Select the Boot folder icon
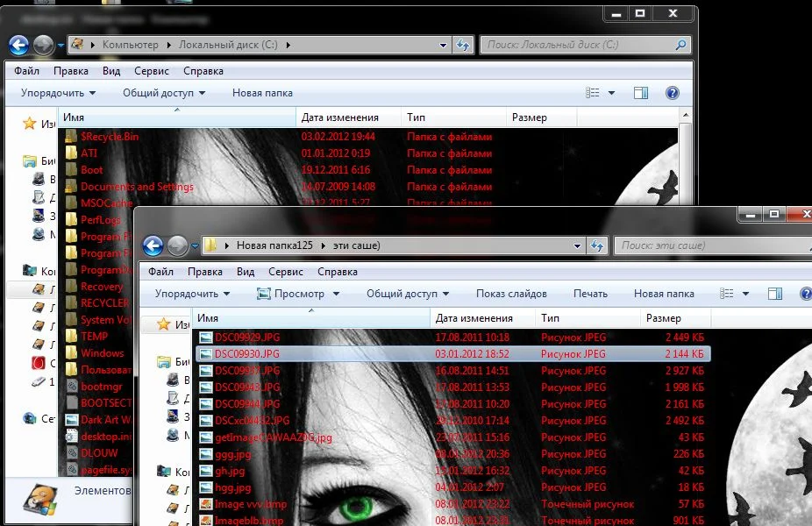Image resolution: width=812 pixels, height=526 pixels. point(71,170)
